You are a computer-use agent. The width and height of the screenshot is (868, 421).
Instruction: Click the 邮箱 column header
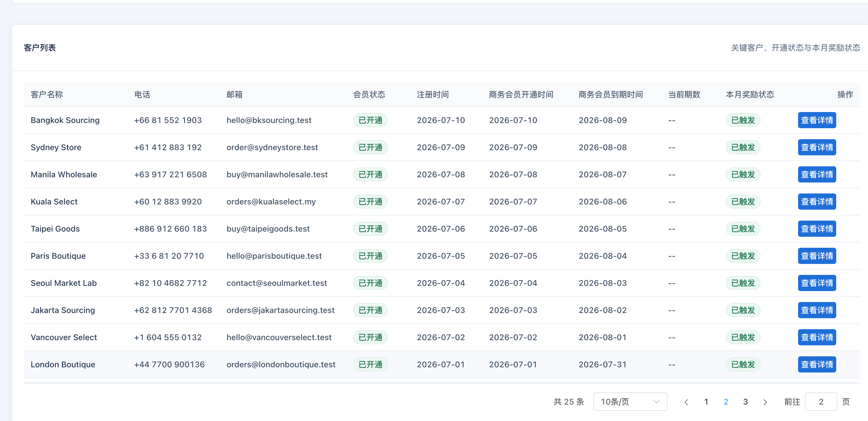[x=235, y=95]
